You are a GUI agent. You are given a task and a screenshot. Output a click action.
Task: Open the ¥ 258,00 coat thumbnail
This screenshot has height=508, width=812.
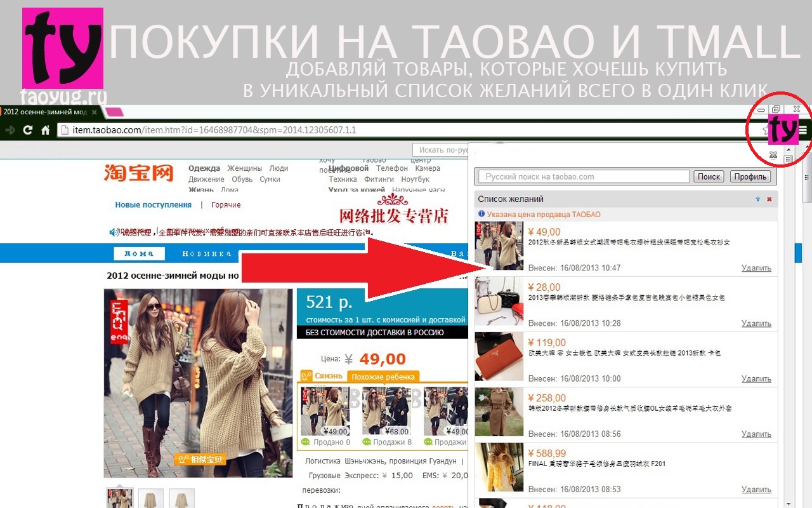click(x=499, y=411)
